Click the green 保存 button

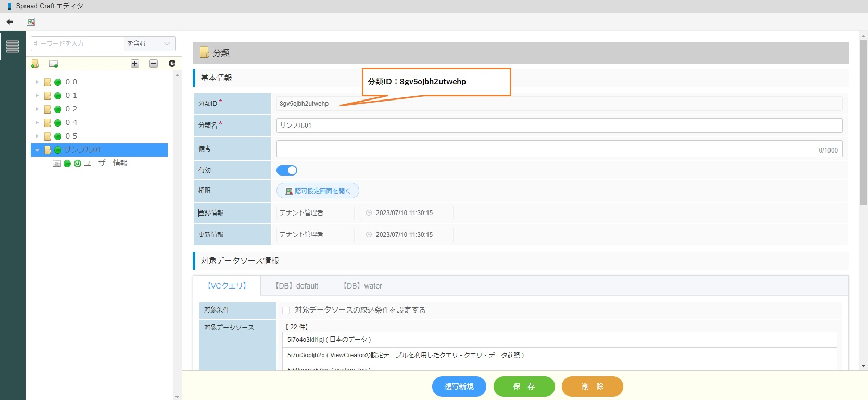point(524,386)
